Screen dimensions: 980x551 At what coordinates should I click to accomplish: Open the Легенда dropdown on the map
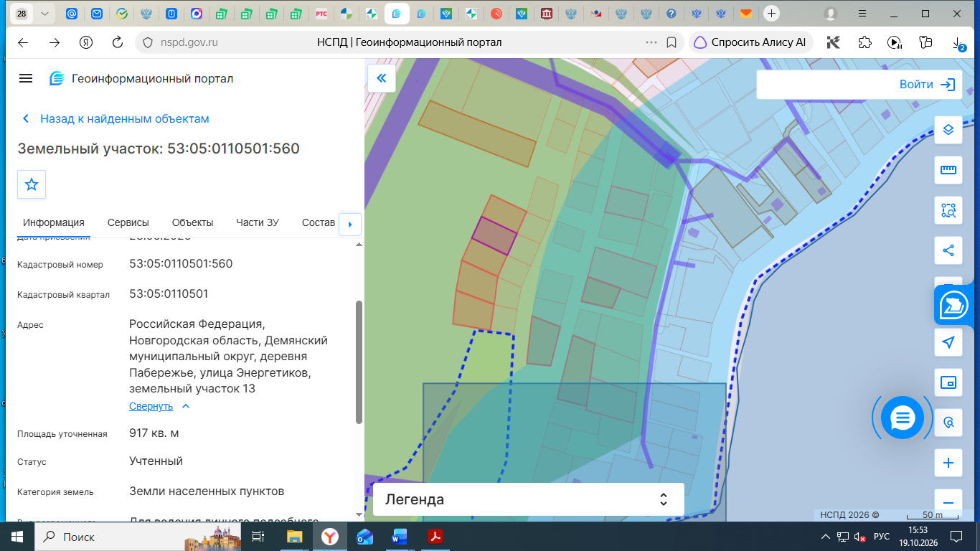tap(528, 499)
